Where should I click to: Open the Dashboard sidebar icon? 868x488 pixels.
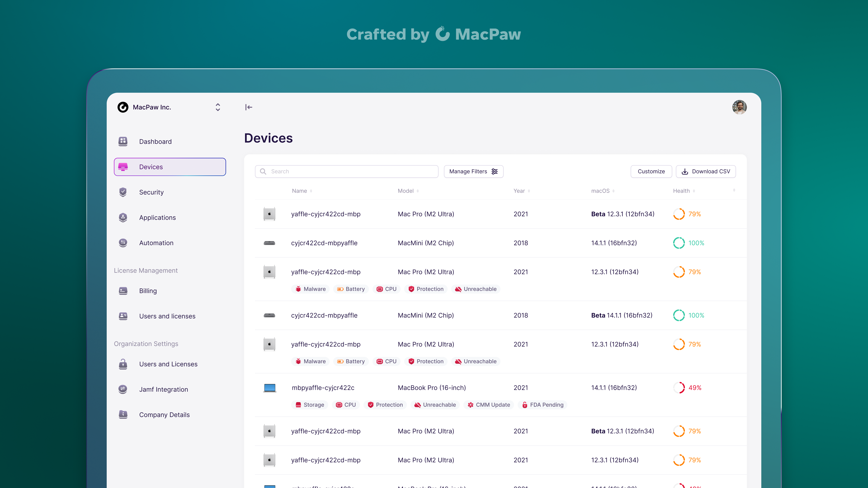tap(123, 141)
